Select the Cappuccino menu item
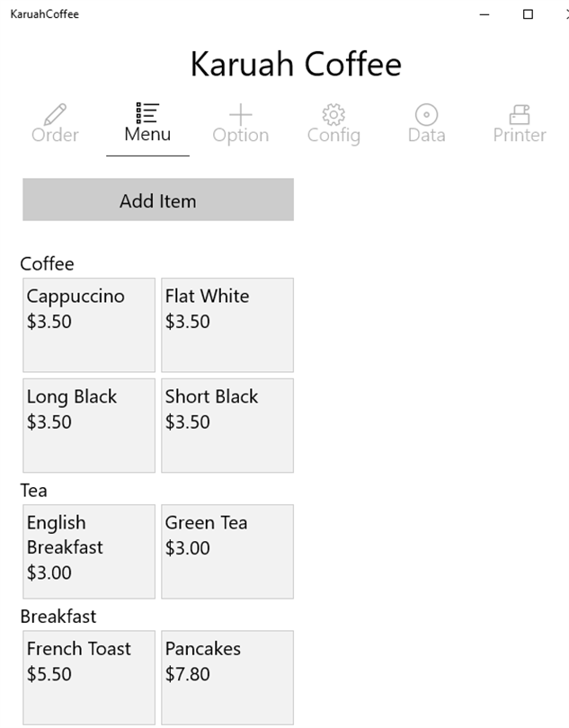Viewport: 569px width, 728px height. pos(89,324)
